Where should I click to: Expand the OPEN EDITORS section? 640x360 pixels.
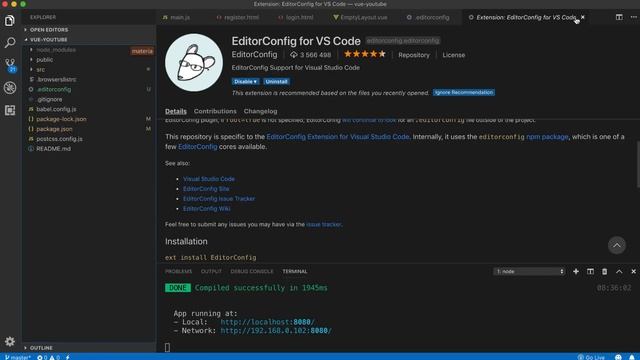pyautogui.click(x=49, y=30)
